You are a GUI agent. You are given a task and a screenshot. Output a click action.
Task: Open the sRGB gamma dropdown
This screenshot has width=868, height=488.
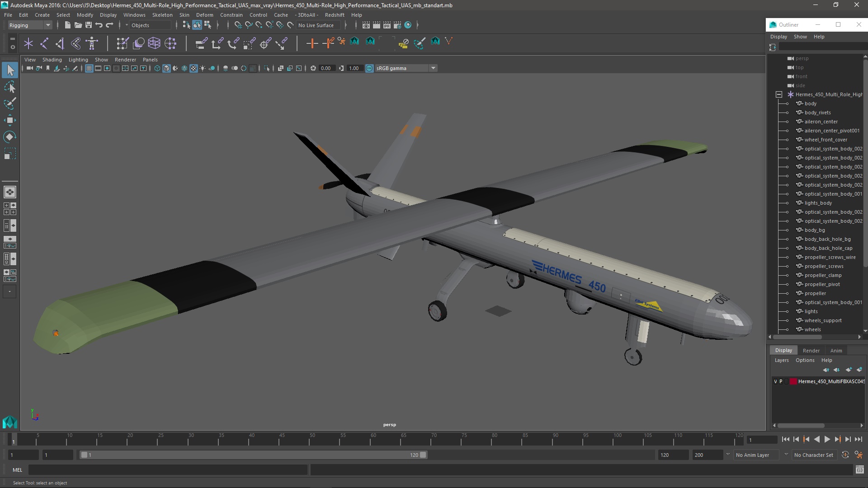click(433, 68)
